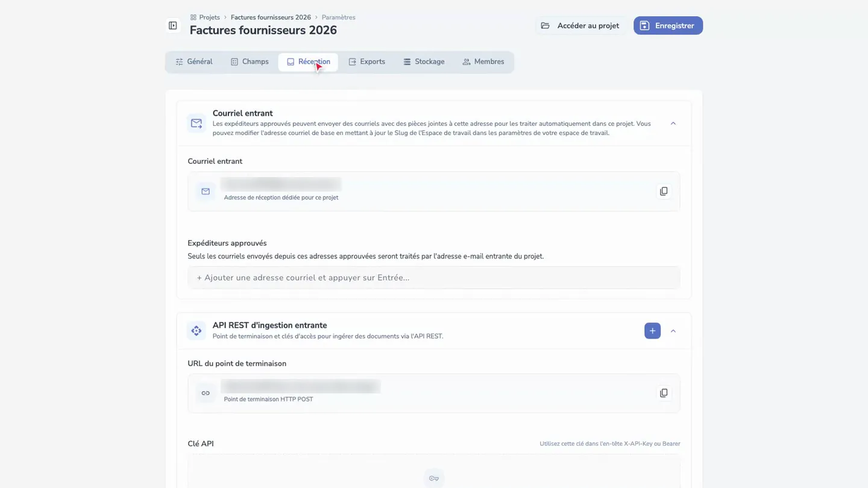Collapse the API REST d'ingestion entrante section

pos(673,331)
